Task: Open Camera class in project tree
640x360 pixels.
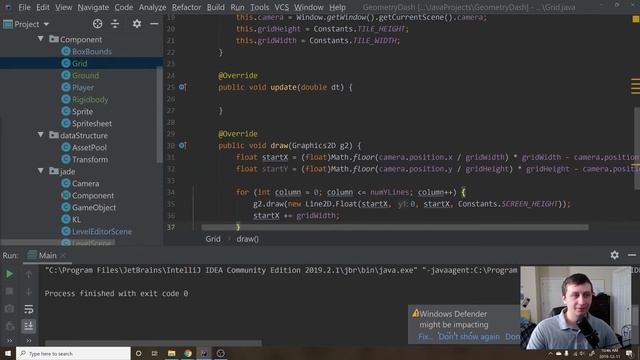Action: click(x=85, y=184)
